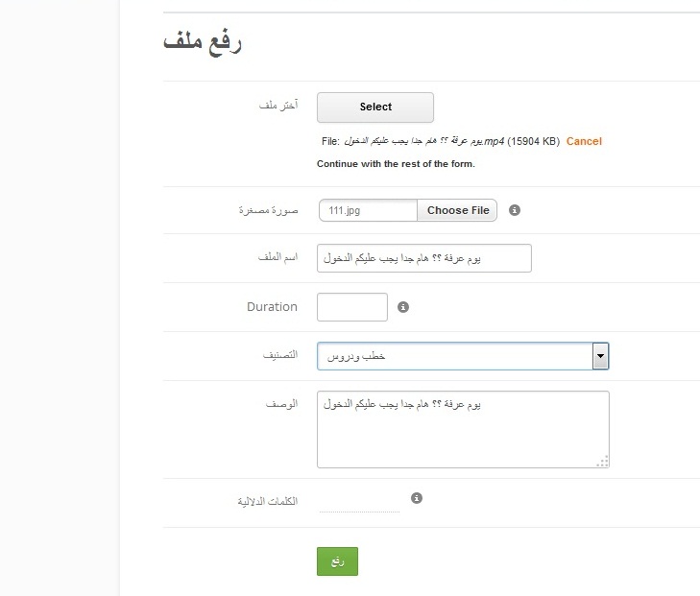
Task: Click the Duration field label
Action: [x=272, y=307]
